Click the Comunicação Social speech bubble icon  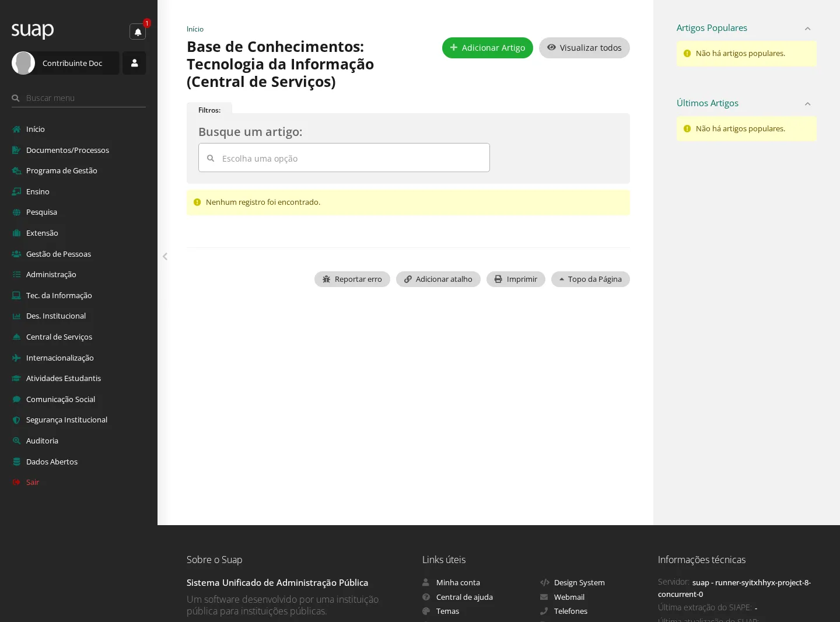coord(16,399)
